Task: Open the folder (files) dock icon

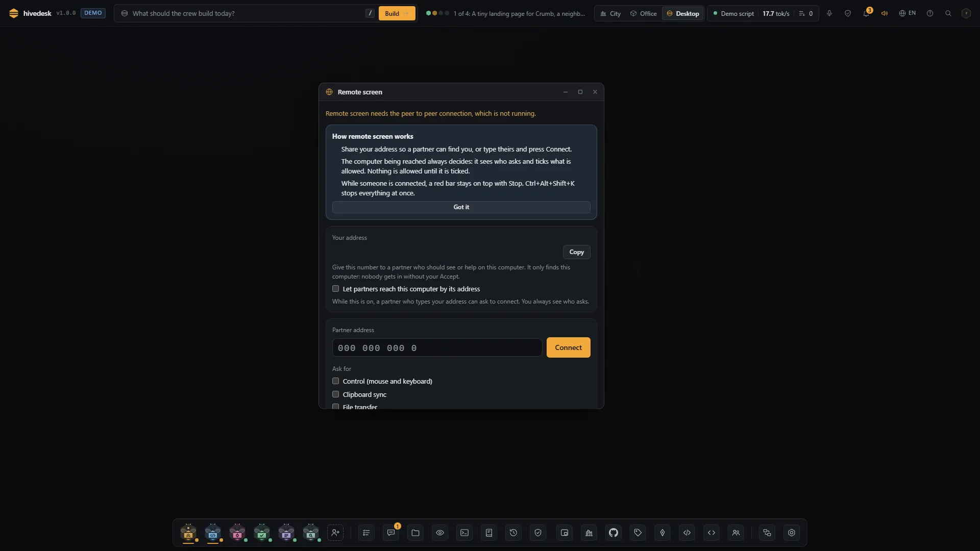Action: click(415, 533)
